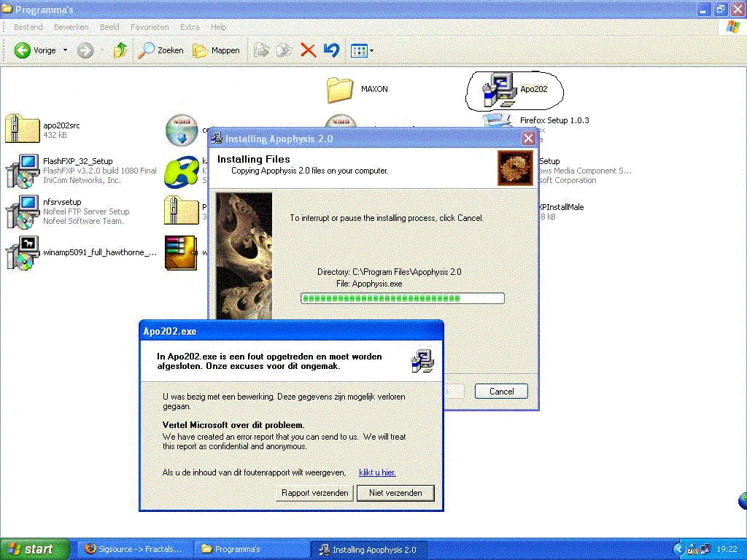Open the Zoeken search tool

pos(160,50)
